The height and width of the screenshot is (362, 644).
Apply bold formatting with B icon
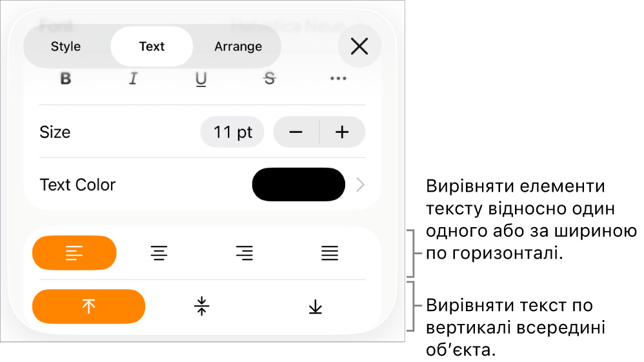pyautogui.click(x=66, y=79)
